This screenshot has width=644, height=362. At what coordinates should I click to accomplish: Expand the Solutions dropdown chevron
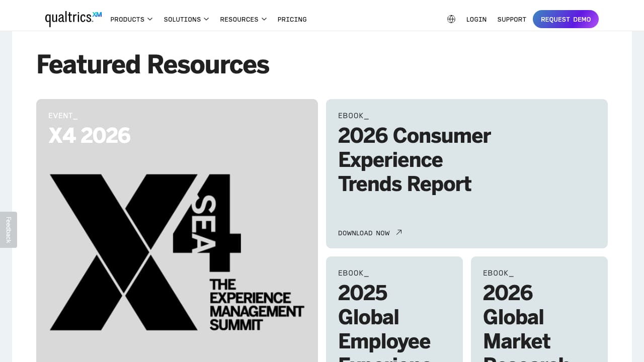206,19
